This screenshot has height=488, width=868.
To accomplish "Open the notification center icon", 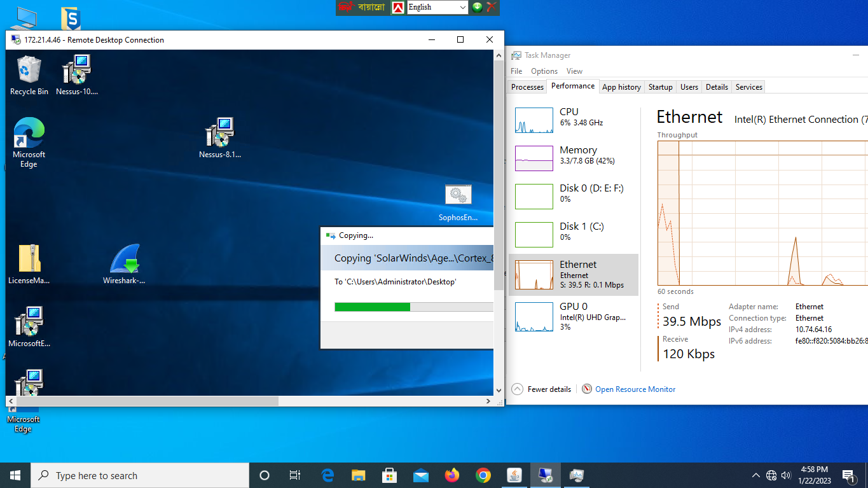I will click(848, 475).
